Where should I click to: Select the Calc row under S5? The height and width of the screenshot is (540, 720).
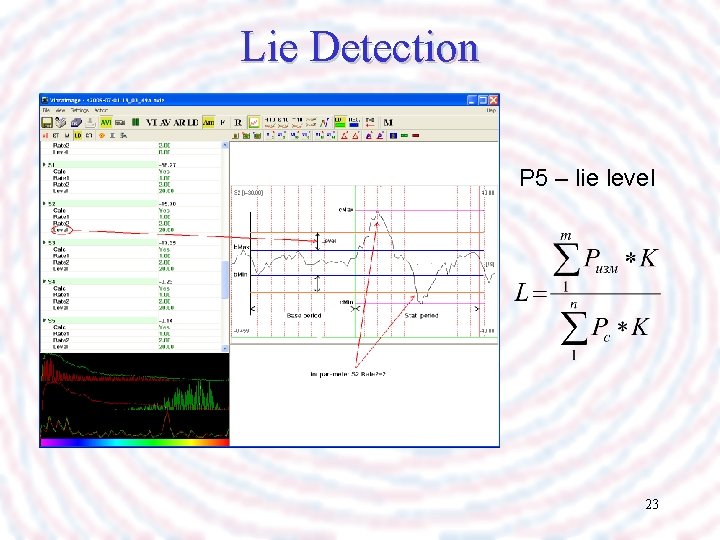pos(131,327)
